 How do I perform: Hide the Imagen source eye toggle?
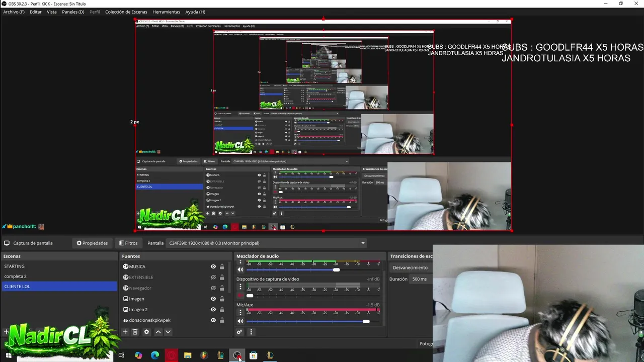pos(213,299)
